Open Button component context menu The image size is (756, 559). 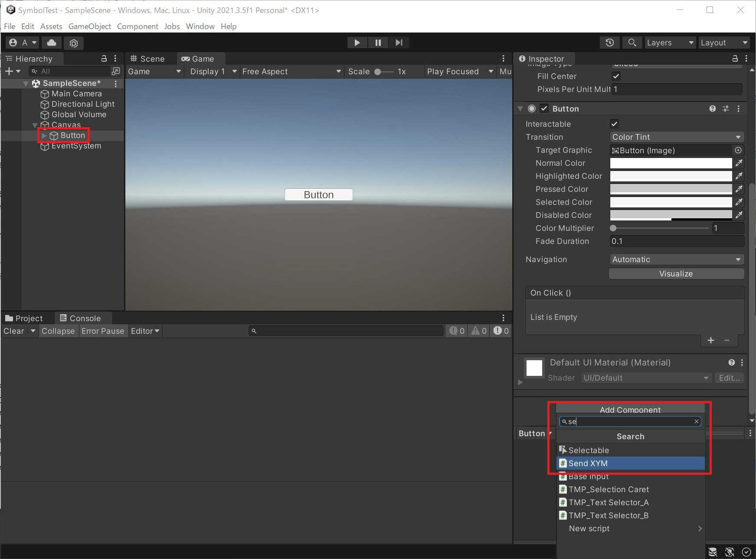[x=739, y=109]
